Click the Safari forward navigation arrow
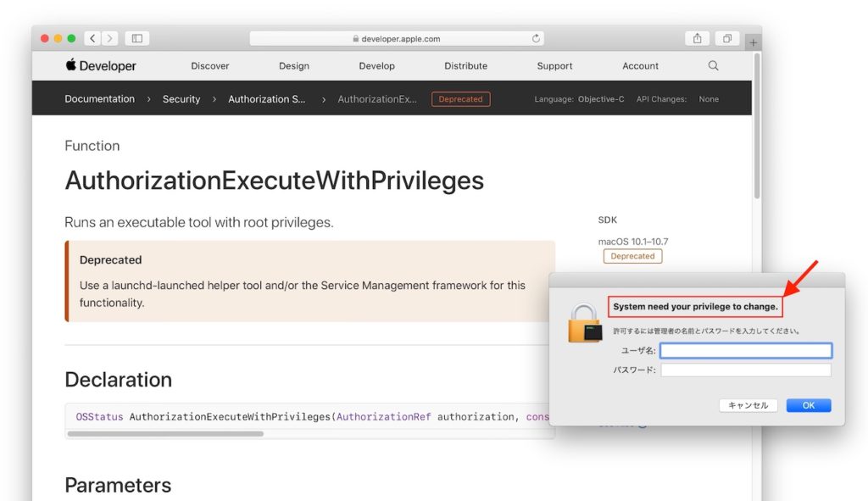868x501 pixels. pyautogui.click(x=110, y=38)
